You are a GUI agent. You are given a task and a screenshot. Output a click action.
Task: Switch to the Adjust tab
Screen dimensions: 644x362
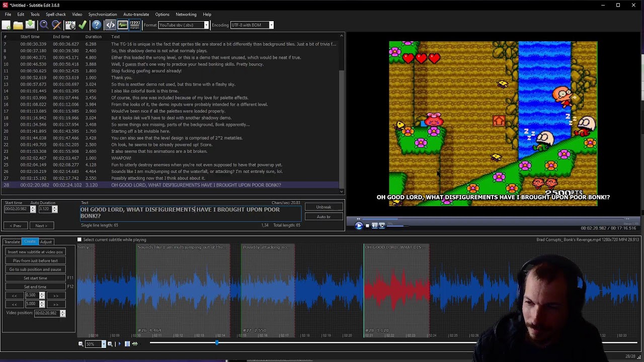tap(46, 242)
